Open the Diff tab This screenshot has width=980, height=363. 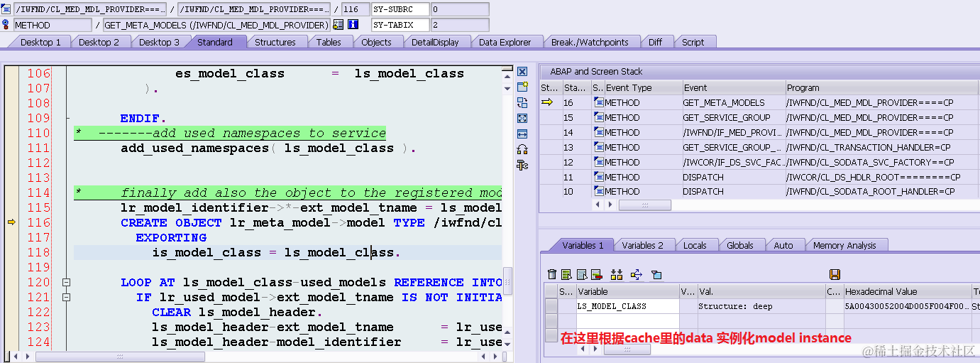click(655, 42)
